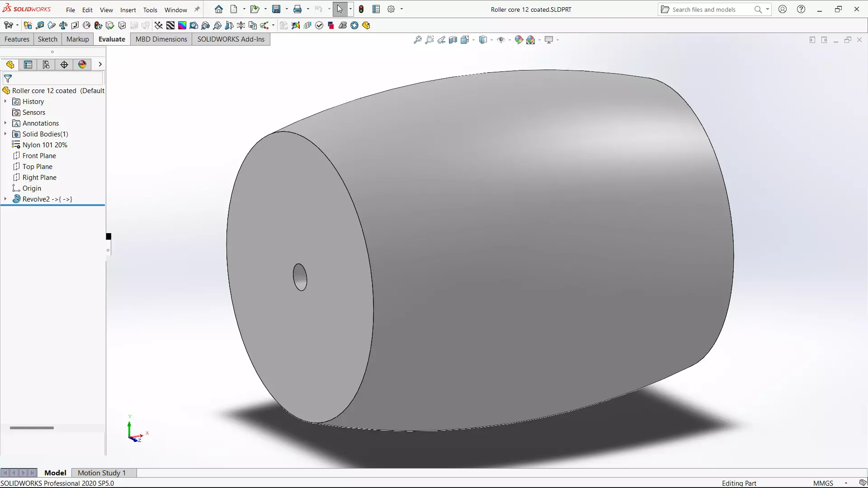The width and height of the screenshot is (868, 488).
Task: Open the Display Style cube dropdown
Action: [491, 40]
